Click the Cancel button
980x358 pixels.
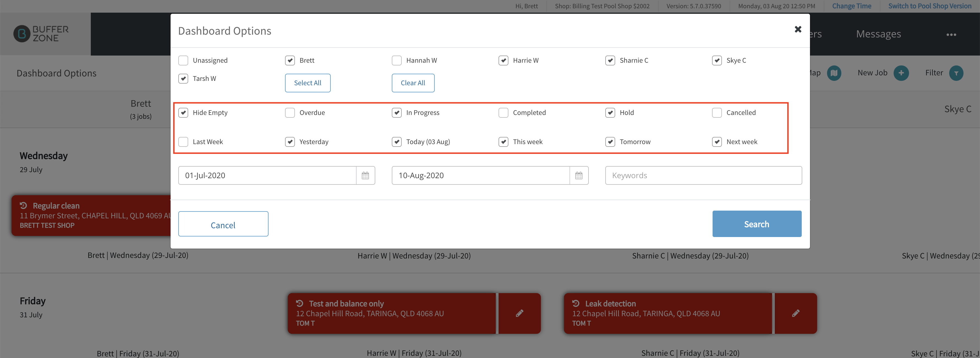pyautogui.click(x=223, y=224)
